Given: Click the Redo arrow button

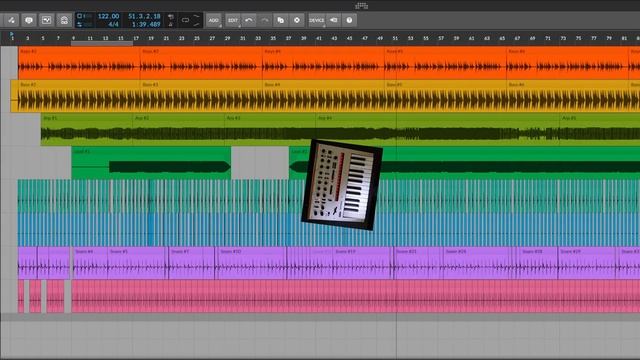Looking at the screenshot, I should coord(264,20).
